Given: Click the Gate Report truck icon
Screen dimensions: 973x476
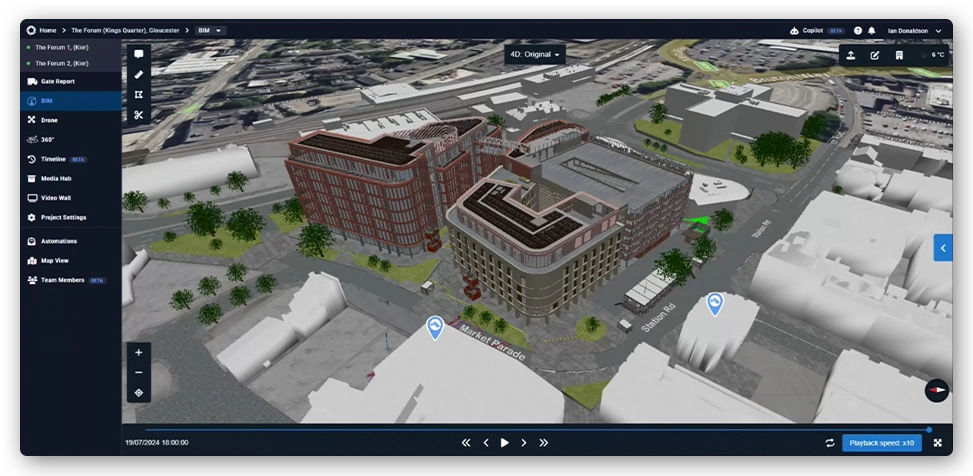Looking at the screenshot, I should 32,81.
